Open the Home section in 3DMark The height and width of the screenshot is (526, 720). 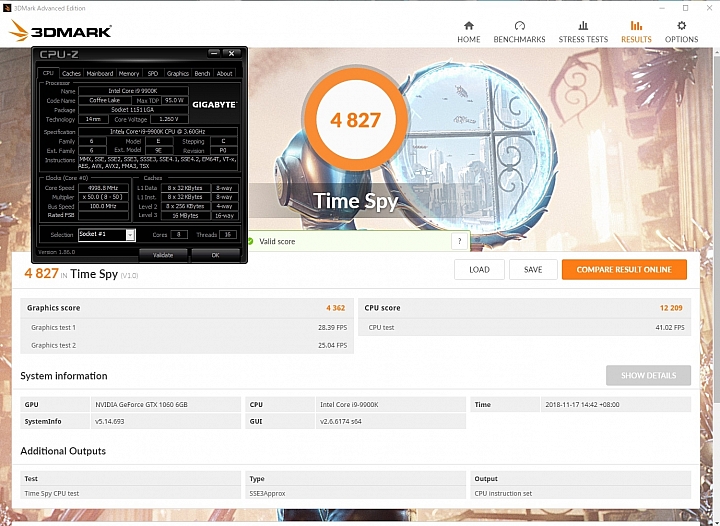[x=468, y=32]
